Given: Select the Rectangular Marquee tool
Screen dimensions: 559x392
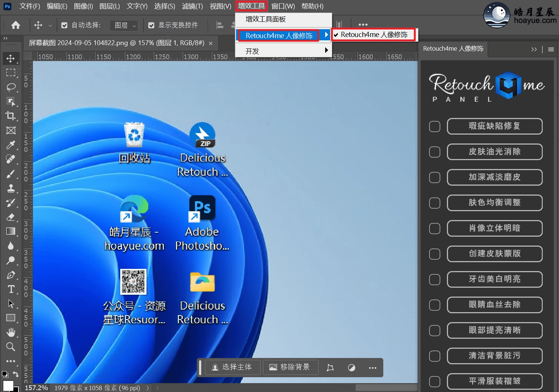Looking at the screenshot, I should click(11, 73).
